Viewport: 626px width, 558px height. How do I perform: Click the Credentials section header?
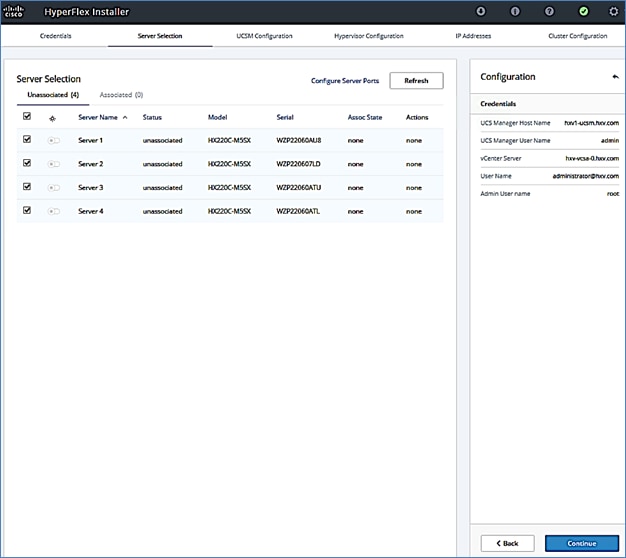[x=498, y=104]
